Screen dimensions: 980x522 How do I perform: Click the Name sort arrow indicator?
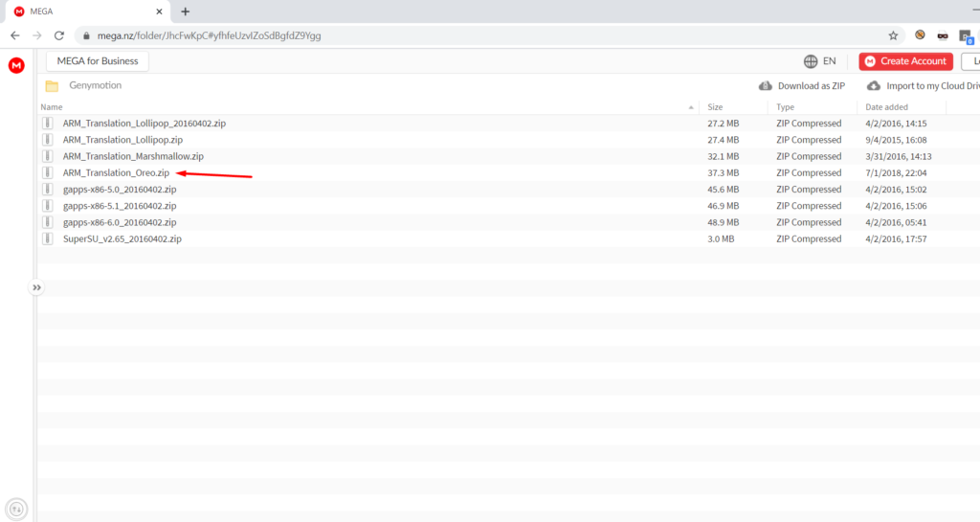pyautogui.click(x=691, y=107)
